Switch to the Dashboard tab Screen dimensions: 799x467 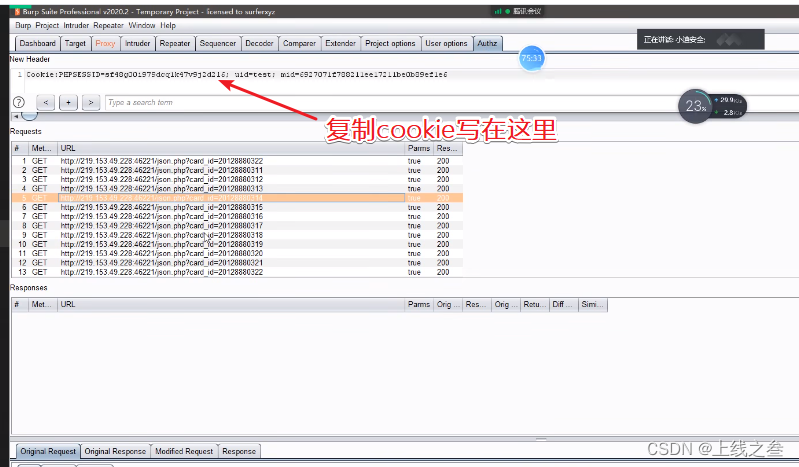pyautogui.click(x=38, y=43)
